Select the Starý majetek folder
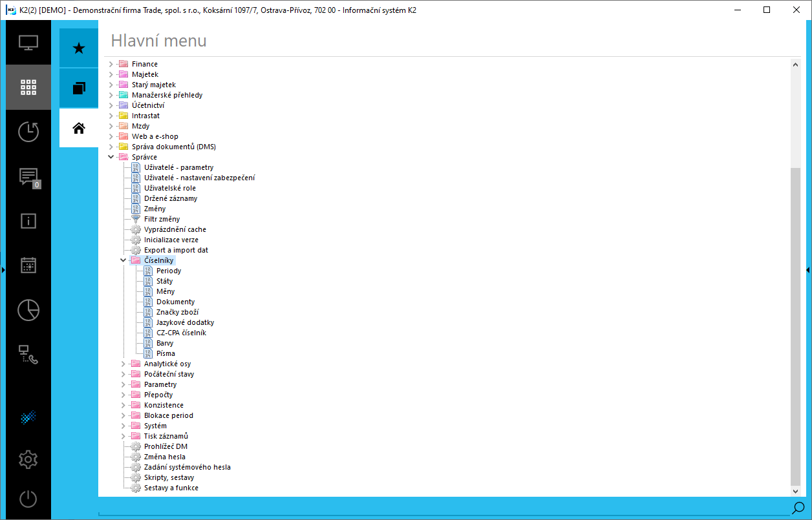 click(153, 85)
